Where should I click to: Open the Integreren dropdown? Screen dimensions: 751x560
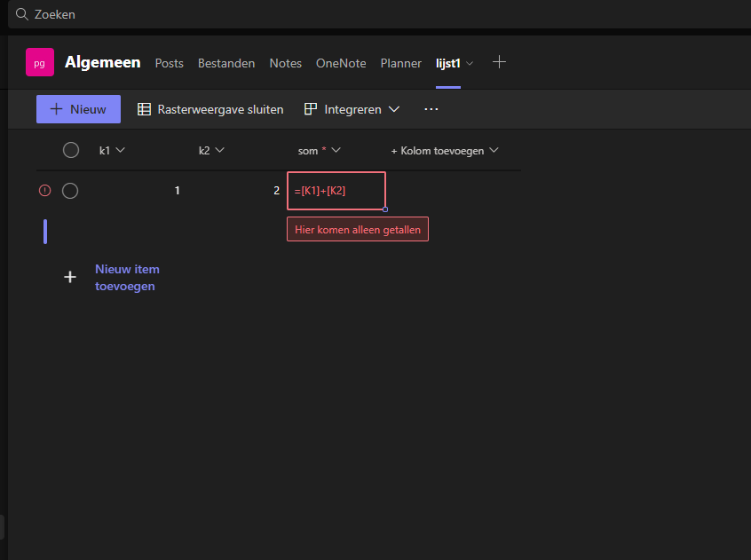point(352,109)
